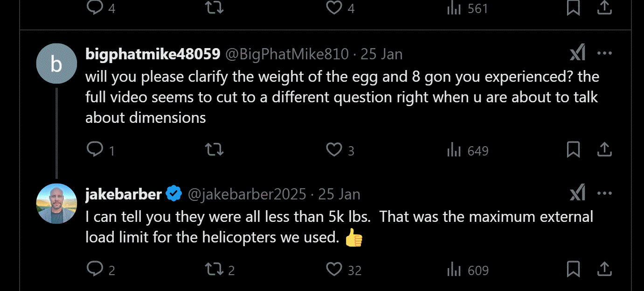The height and width of the screenshot is (291, 644).
Task: Bookmark jakebarber's tweet
Action: (573, 269)
